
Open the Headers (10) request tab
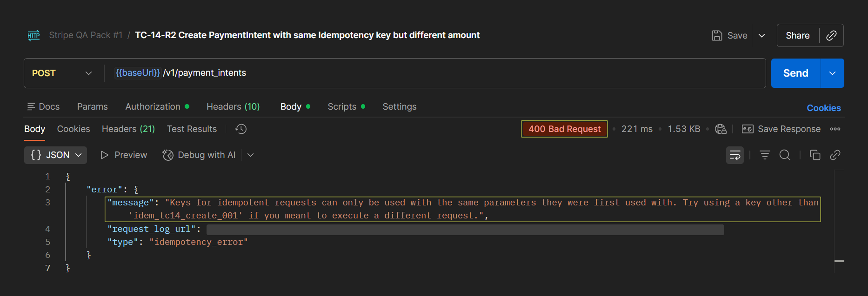233,106
